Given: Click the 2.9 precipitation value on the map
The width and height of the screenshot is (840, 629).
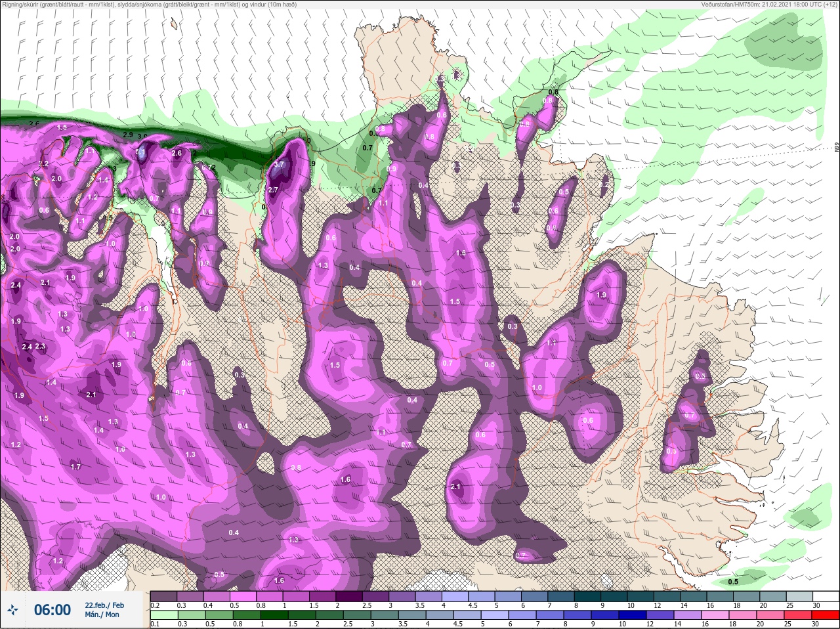Looking at the screenshot, I should pyautogui.click(x=128, y=135).
